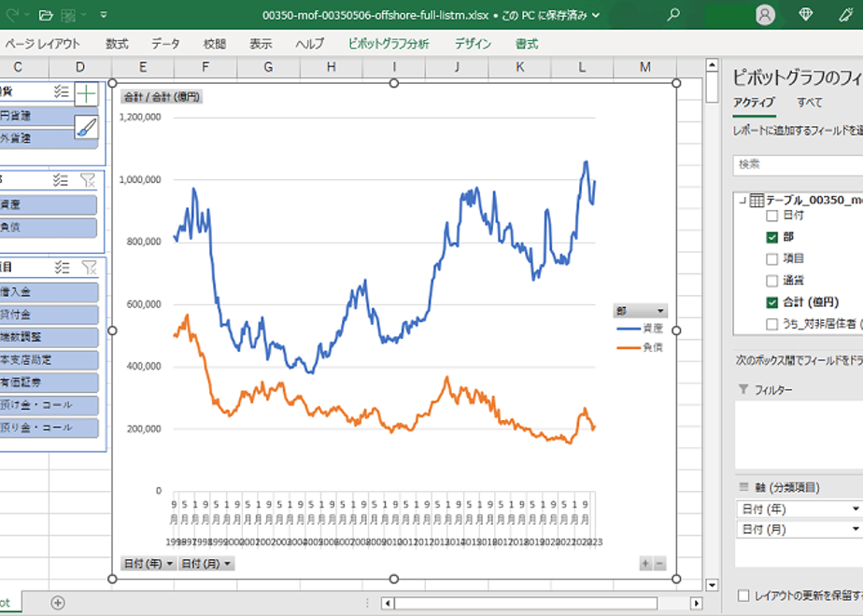Click the pen icon at top right
Image resolution: width=863 pixels, height=616 pixels.
(x=846, y=15)
